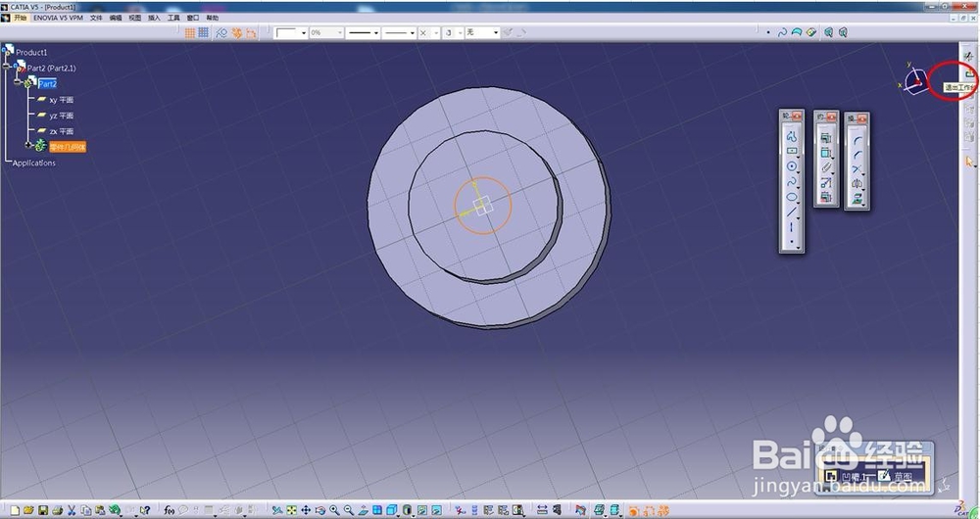The width and height of the screenshot is (980, 519).
Task: Click the Normal View icon
Action: [363, 510]
